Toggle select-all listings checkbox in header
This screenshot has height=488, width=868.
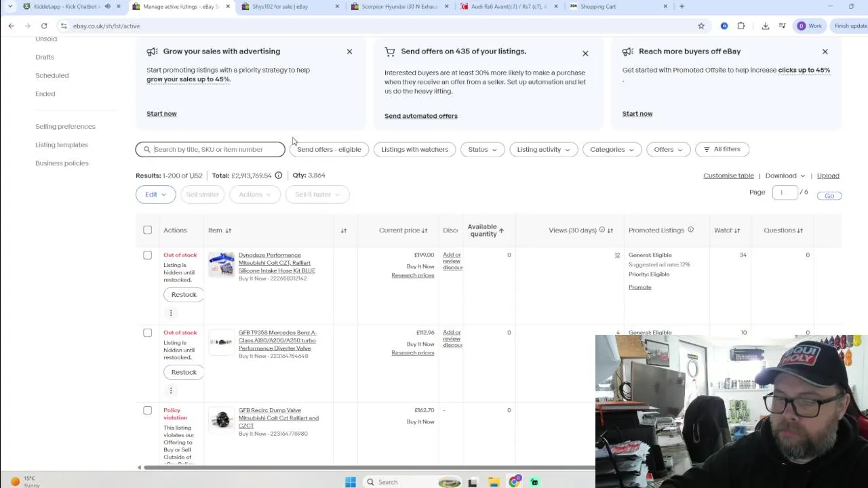point(147,230)
